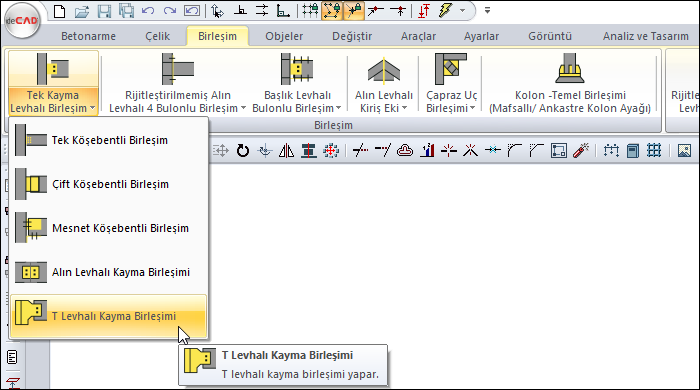Choose Tek Köşebentli Birleşim from the list
The height and width of the screenshot is (390, 700).
(108, 140)
